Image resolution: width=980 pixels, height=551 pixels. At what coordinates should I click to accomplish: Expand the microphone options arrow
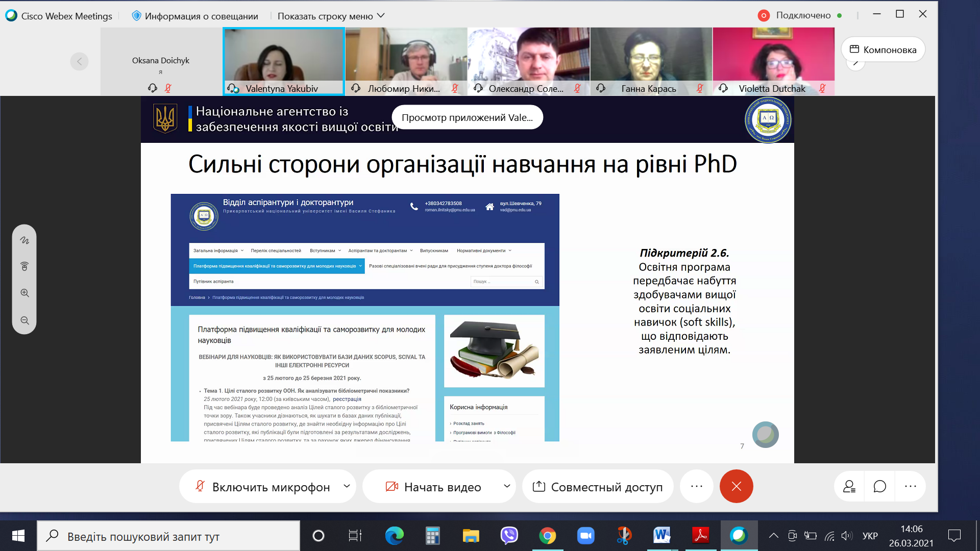click(347, 486)
